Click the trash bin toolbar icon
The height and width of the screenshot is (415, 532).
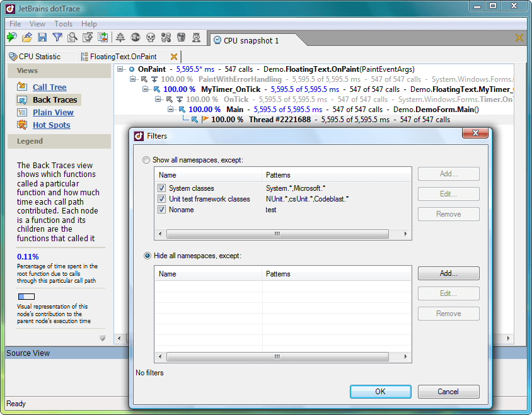[x=181, y=38]
